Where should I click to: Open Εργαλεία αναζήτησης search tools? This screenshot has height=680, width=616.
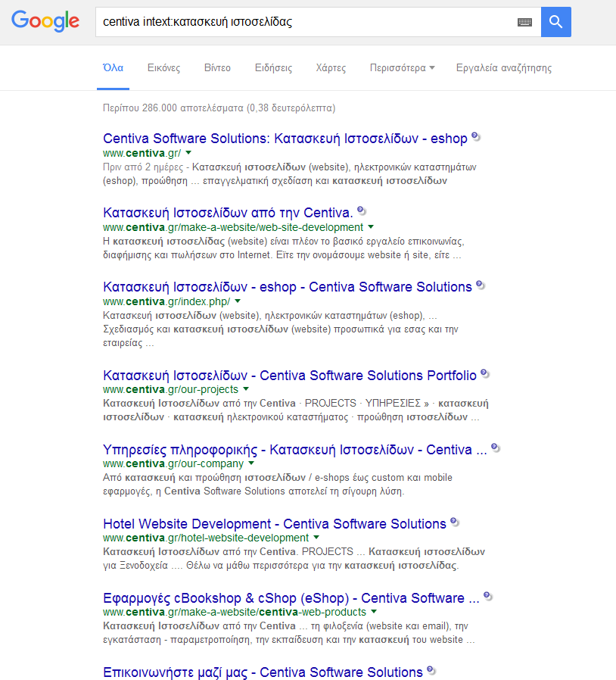point(504,68)
